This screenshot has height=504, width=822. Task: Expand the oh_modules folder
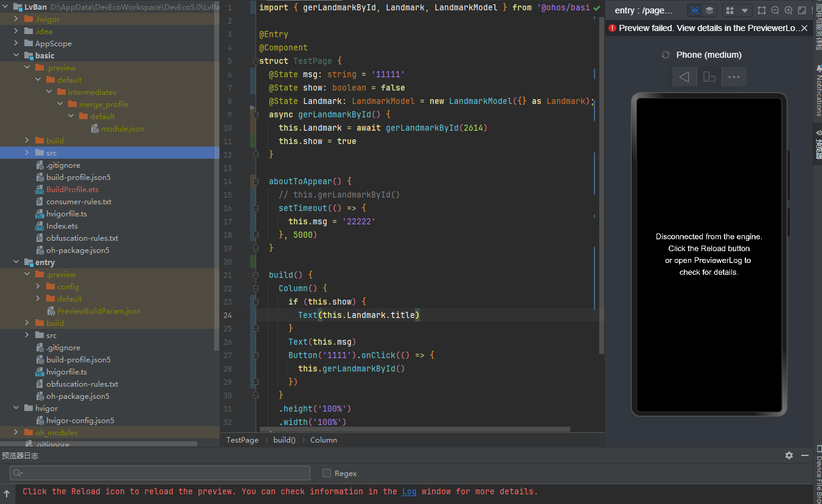(x=16, y=432)
